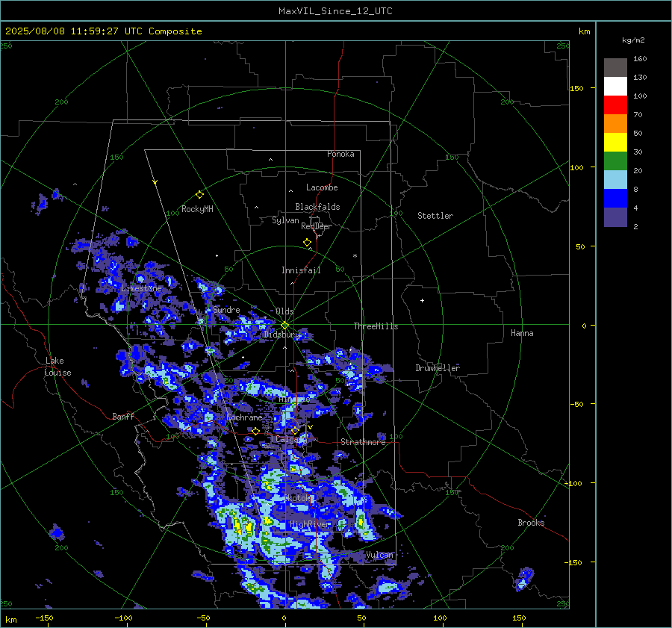Click the yellow diamond marker at Calgary
The width and height of the screenshot is (672, 628).
click(295, 430)
